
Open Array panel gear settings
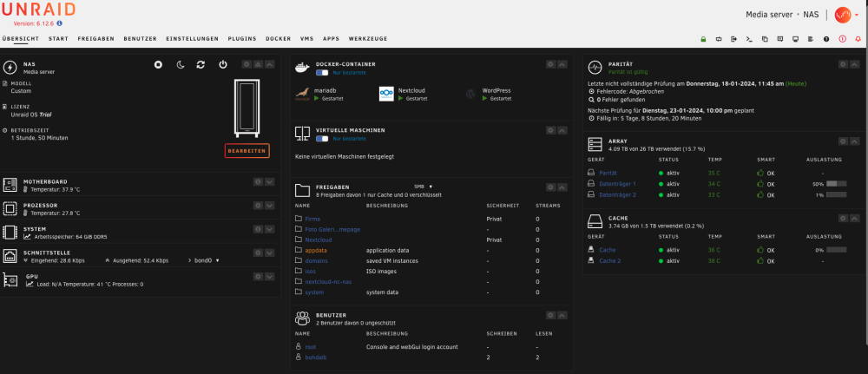tap(843, 141)
